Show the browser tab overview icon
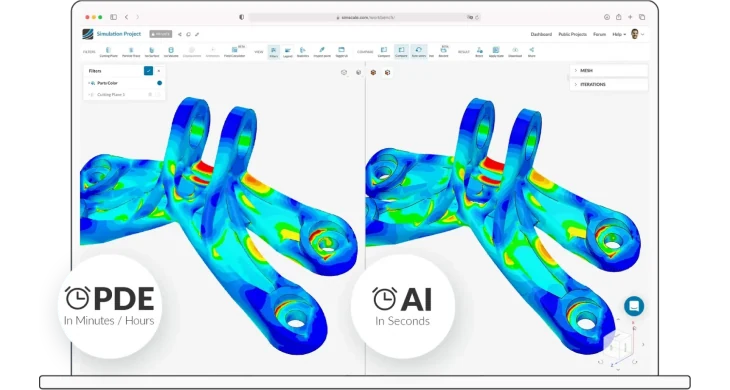This screenshot has width=730, height=390. pyautogui.click(x=642, y=17)
